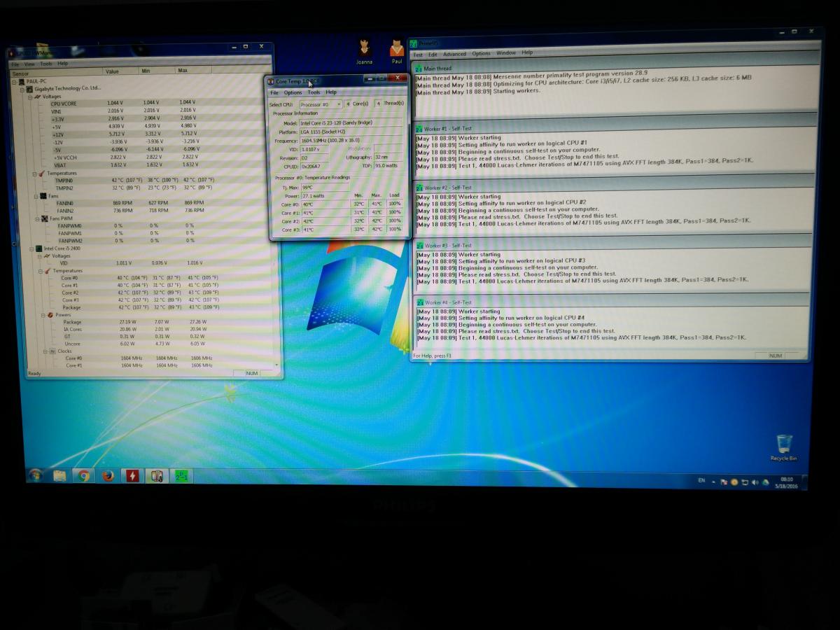840x630 pixels.
Task: Switch to Prime95 green taskbar icon
Action: tap(181, 476)
